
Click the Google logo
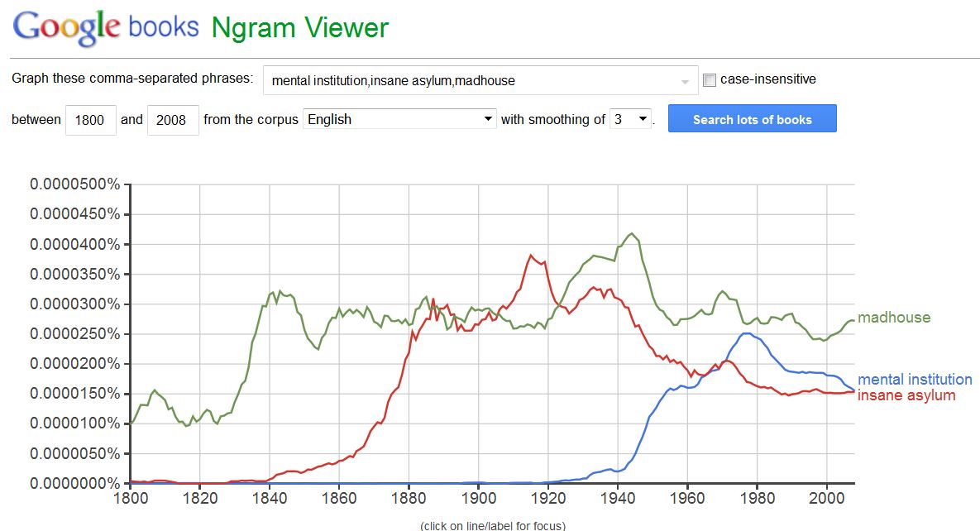(65, 27)
